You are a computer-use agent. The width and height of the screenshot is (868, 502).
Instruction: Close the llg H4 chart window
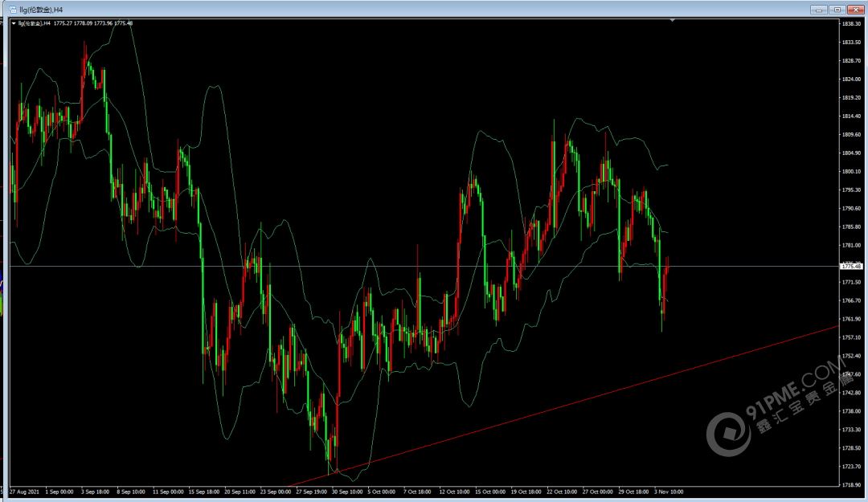856,10
